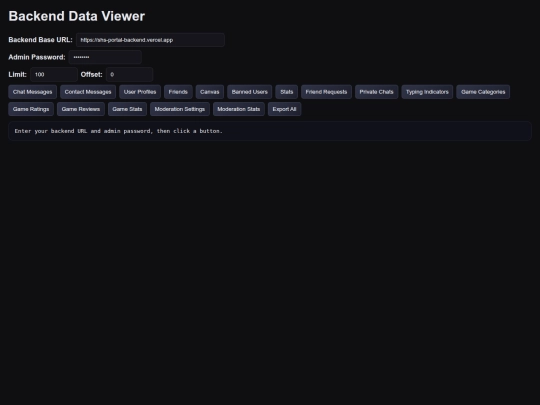Screen dimensions: 540x405
Task: Load Friend Requests data
Action: [x=326, y=92]
